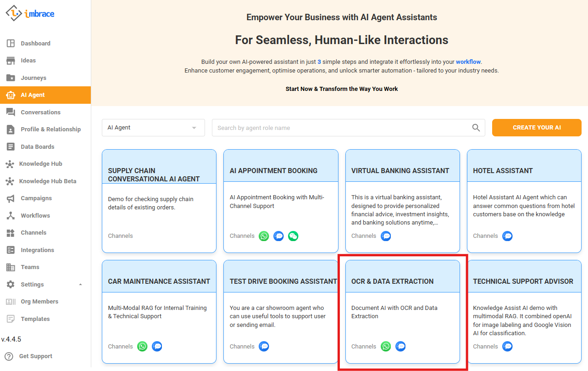The width and height of the screenshot is (588, 371).
Task: Select Org Members under Settings
Action: click(39, 302)
